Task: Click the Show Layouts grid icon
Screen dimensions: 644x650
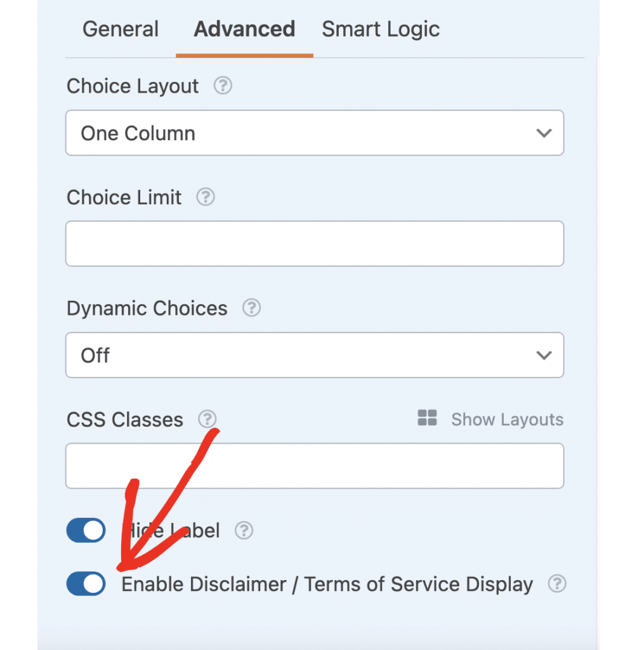Action: click(x=427, y=418)
